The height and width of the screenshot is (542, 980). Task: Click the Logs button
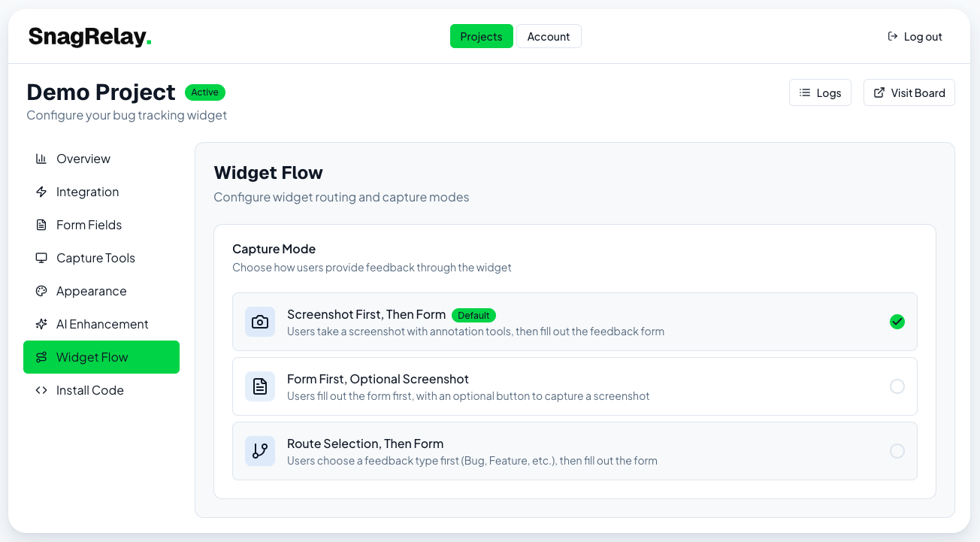(x=820, y=92)
